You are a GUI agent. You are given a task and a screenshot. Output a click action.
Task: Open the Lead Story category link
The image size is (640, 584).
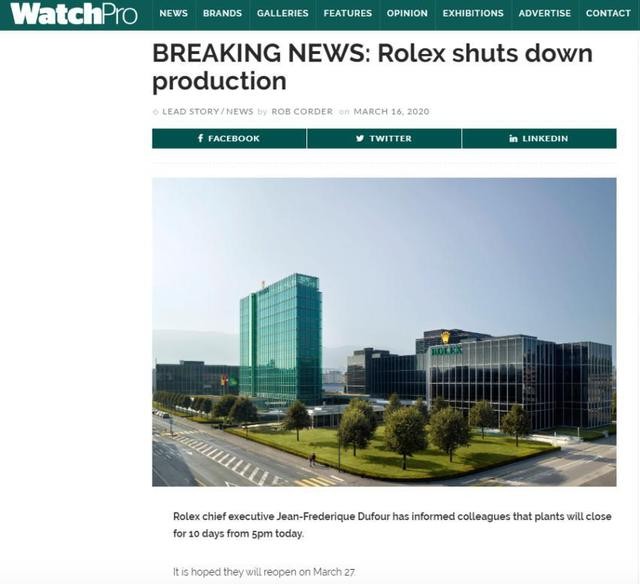click(191, 111)
